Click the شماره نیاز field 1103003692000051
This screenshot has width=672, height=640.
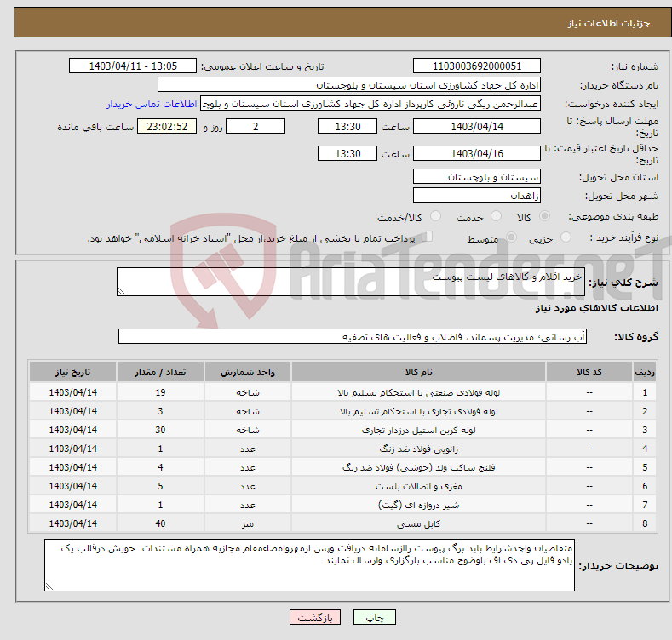[477, 66]
